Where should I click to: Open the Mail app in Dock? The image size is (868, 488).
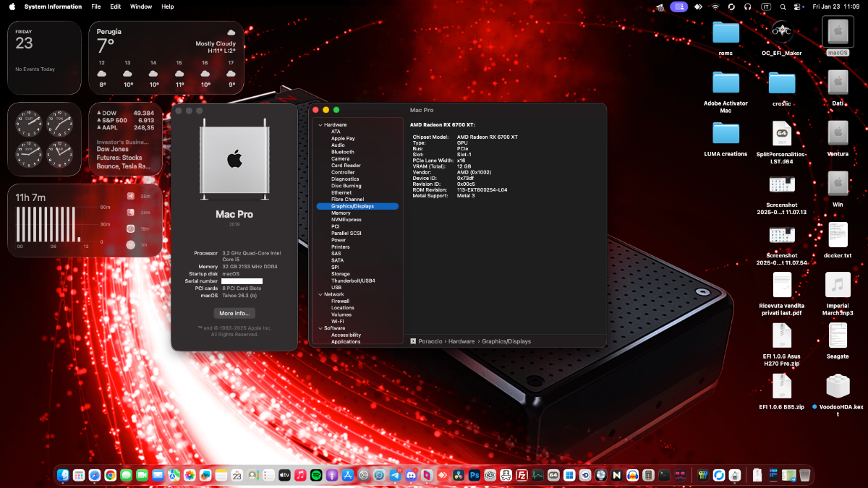(x=158, y=476)
